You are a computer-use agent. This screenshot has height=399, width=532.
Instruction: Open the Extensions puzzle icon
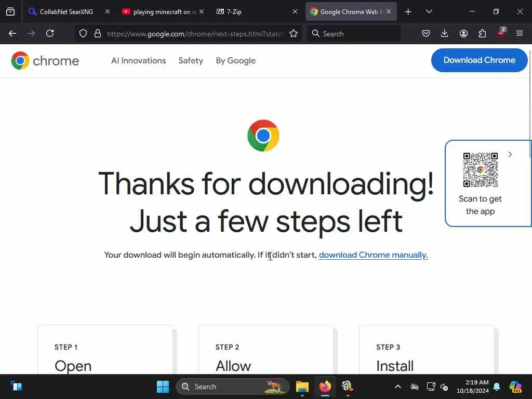(x=482, y=33)
